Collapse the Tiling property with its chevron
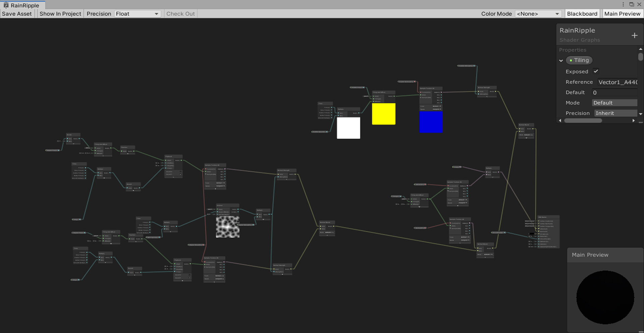Viewport: 644px width, 333px height. pyautogui.click(x=561, y=61)
